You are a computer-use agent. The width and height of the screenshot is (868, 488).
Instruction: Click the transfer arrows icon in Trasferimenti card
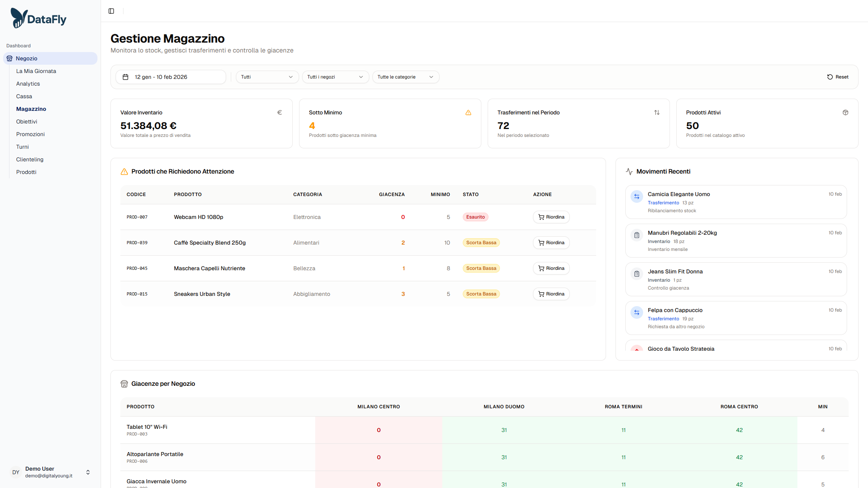(657, 113)
